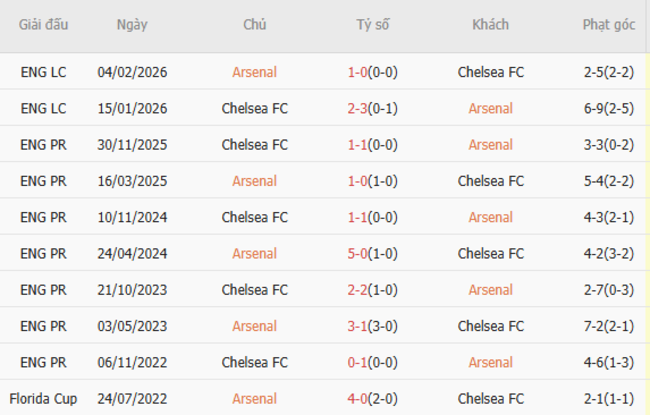Click the "Chủ" home team header
This screenshot has width=650, height=415.
[254, 25]
